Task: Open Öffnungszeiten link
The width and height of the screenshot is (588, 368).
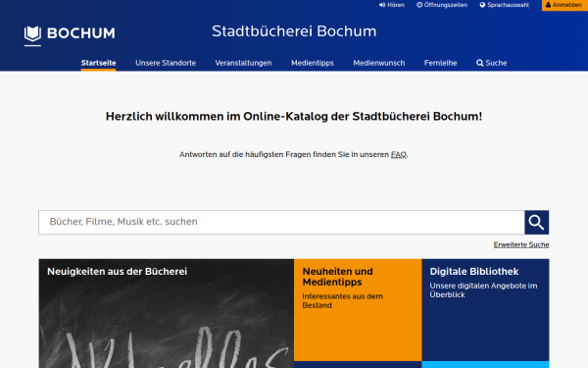Action: tap(442, 5)
